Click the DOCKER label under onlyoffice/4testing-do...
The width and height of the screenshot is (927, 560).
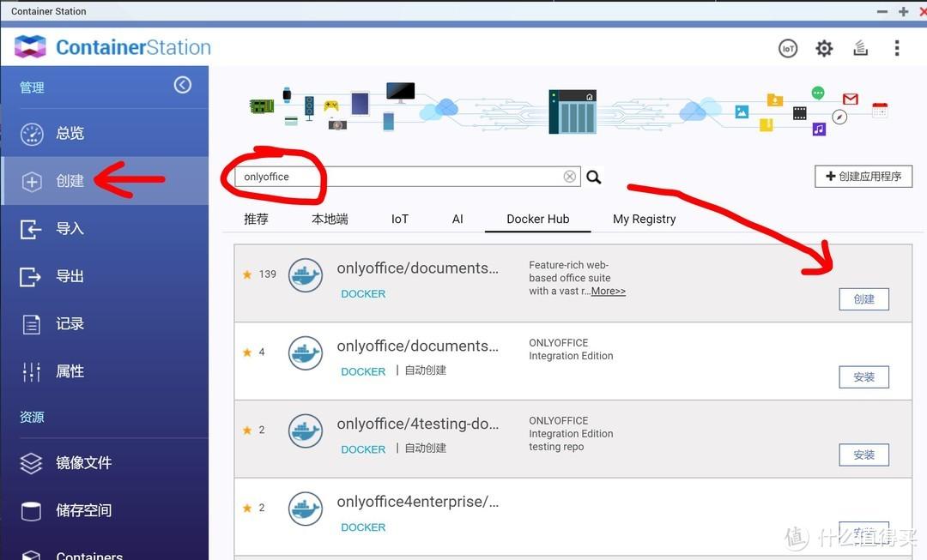coord(363,449)
